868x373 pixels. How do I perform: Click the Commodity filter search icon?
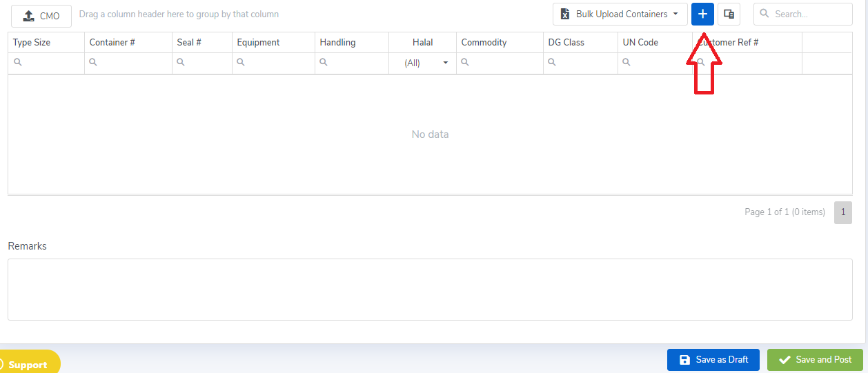[x=465, y=63]
